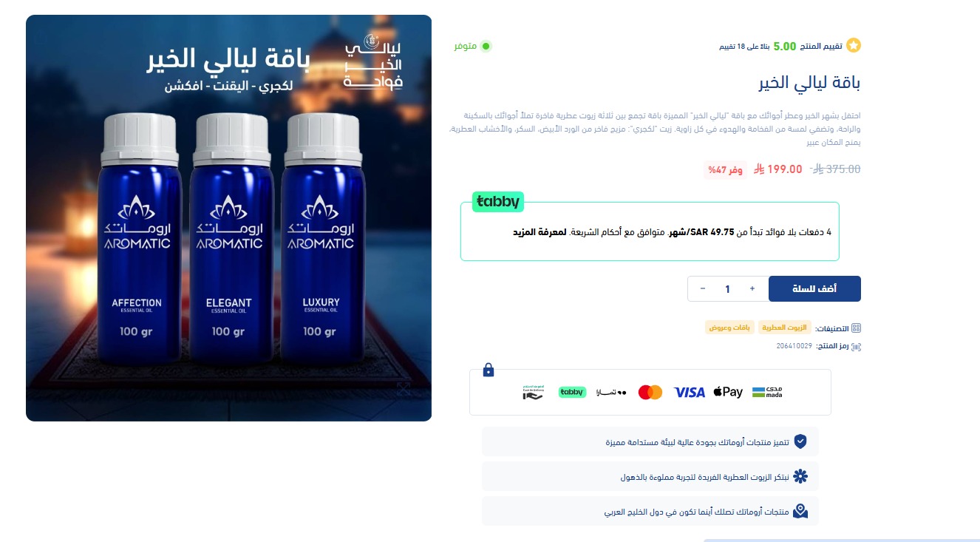Click the fullscreen expand icon on product image
The image size is (980, 542).
[x=404, y=389]
